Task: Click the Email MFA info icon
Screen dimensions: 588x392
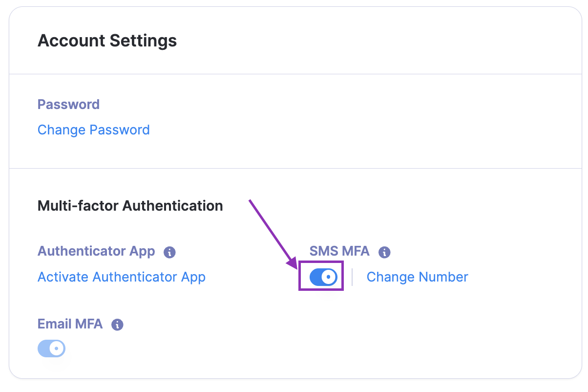Action: (117, 325)
